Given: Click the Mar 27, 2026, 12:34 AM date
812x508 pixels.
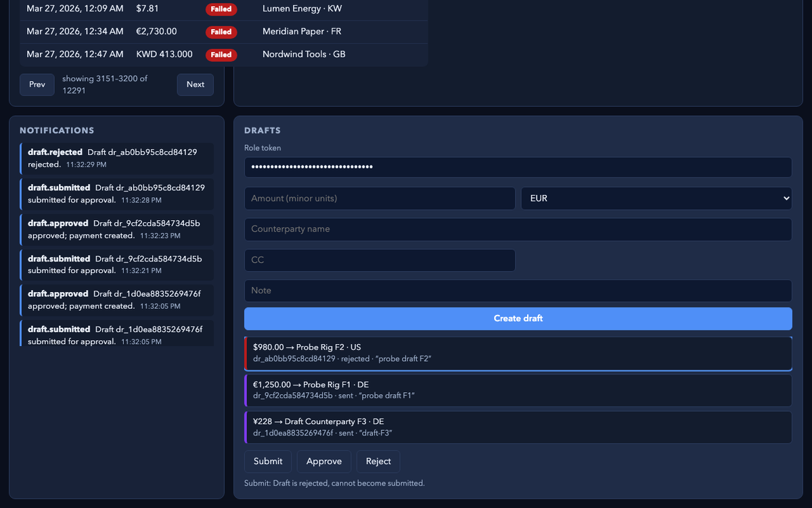Looking at the screenshot, I should coord(75,31).
